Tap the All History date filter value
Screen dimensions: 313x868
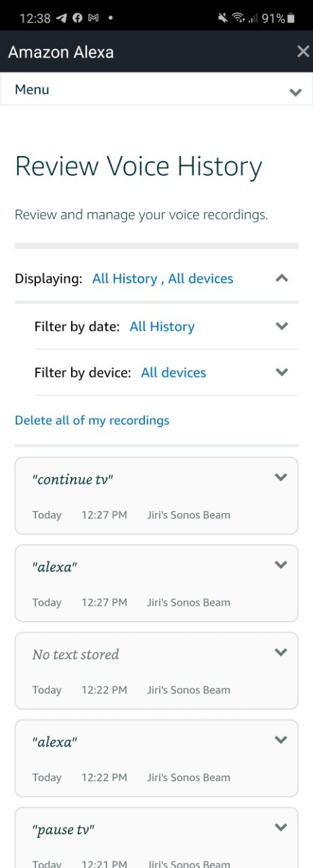(x=162, y=326)
